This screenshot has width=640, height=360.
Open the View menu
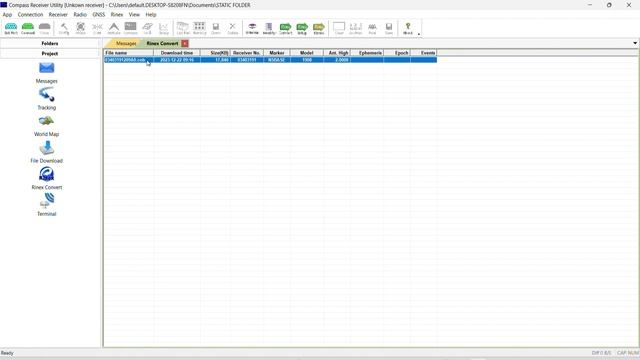click(x=134, y=14)
